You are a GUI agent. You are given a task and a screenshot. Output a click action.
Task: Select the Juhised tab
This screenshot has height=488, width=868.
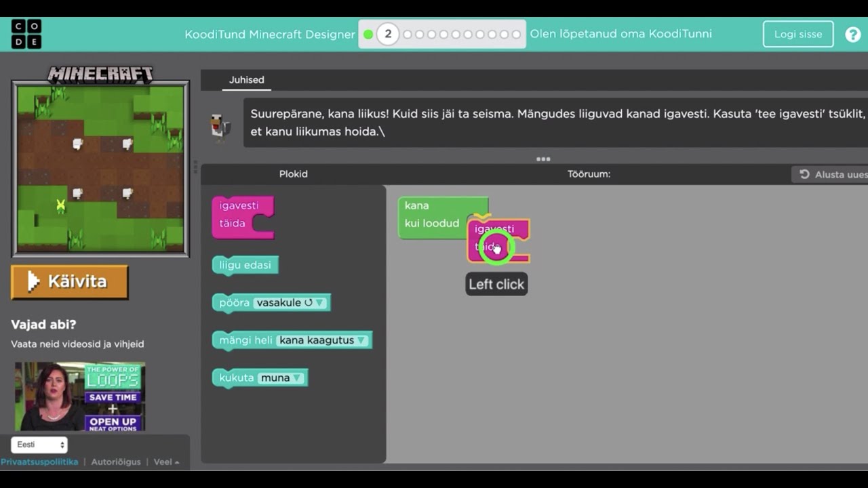click(246, 80)
